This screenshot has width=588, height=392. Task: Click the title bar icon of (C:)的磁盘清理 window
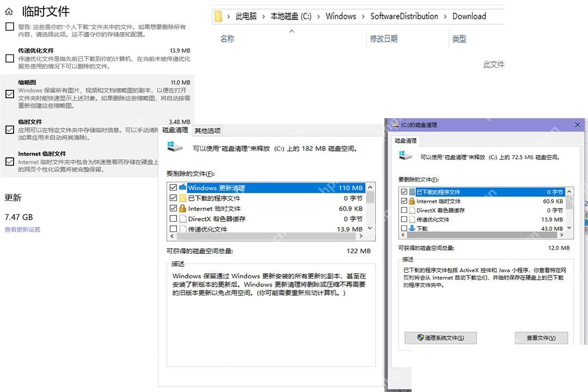pyautogui.click(x=395, y=125)
